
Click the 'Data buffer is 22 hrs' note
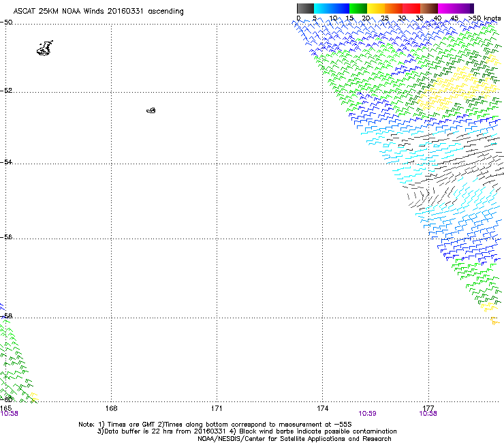pos(163,431)
